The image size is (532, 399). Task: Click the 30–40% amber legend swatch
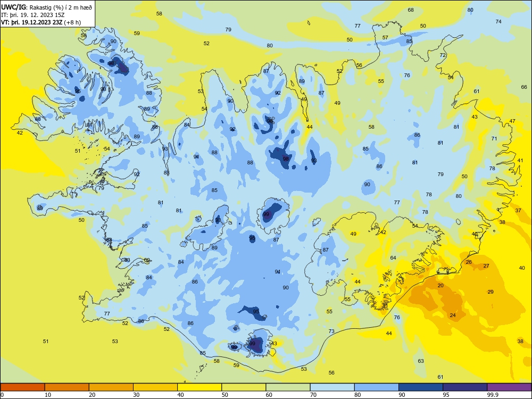(155, 387)
